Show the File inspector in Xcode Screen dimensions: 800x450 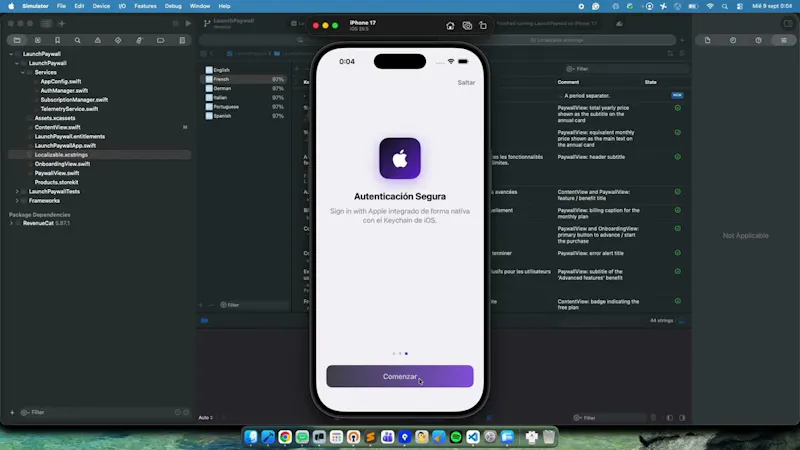pyautogui.click(x=707, y=40)
